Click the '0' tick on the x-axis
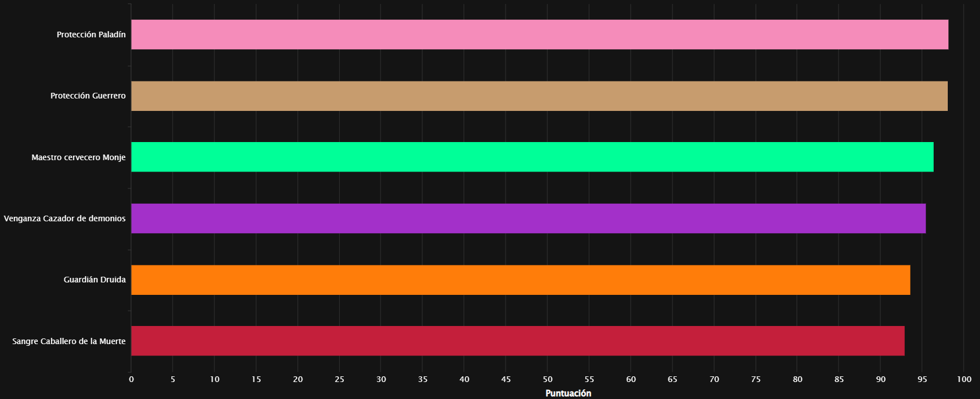 131,379
